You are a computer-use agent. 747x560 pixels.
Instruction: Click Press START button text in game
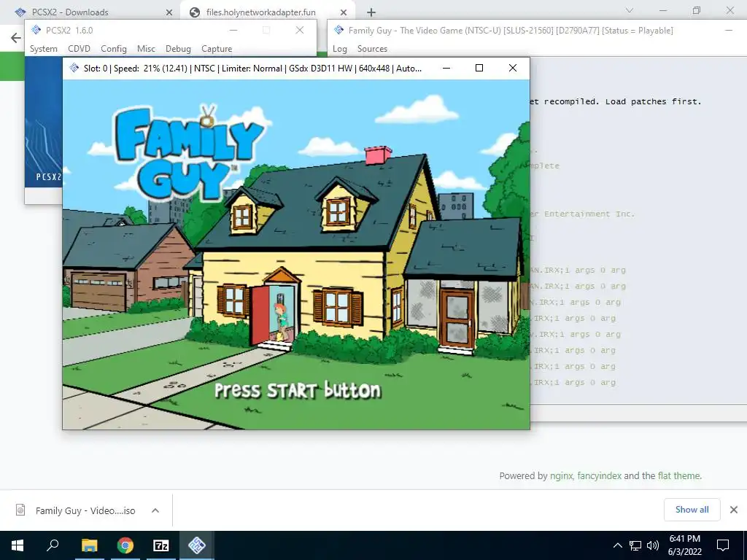click(298, 390)
